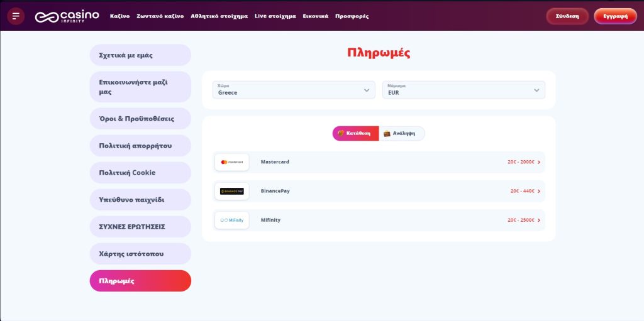Open the currency dropdown showing EUR
The image size is (644, 321).
pos(464,90)
